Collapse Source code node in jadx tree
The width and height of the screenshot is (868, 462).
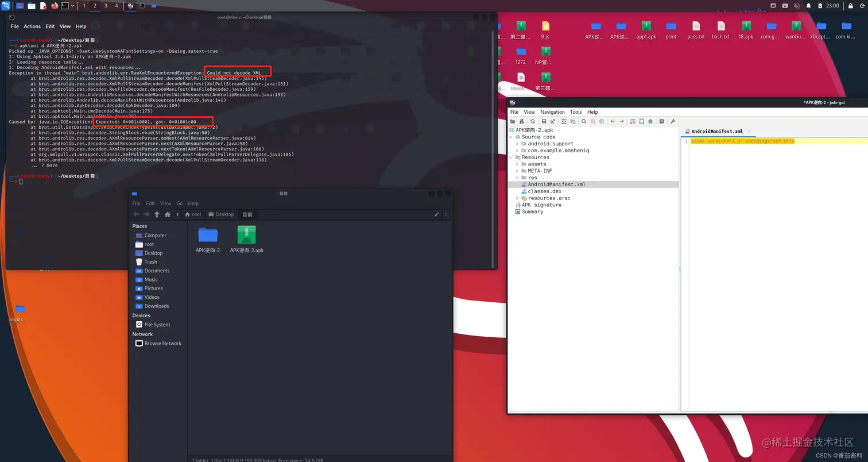pos(511,137)
